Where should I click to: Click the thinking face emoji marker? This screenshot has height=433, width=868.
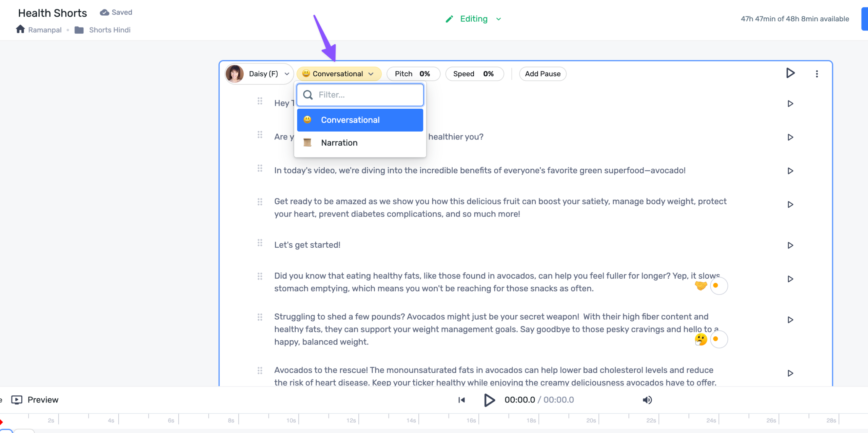[701, 339]
